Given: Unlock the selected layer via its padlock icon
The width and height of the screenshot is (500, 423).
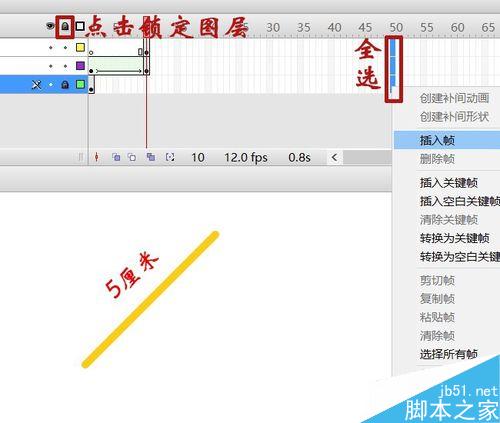Looking at the screenshot, I should point(65,85).
